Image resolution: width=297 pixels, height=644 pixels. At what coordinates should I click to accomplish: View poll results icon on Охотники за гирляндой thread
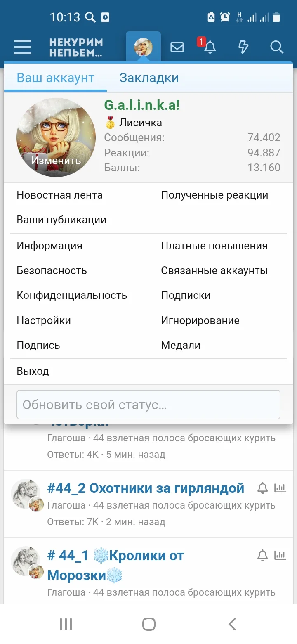coord(280,488)
